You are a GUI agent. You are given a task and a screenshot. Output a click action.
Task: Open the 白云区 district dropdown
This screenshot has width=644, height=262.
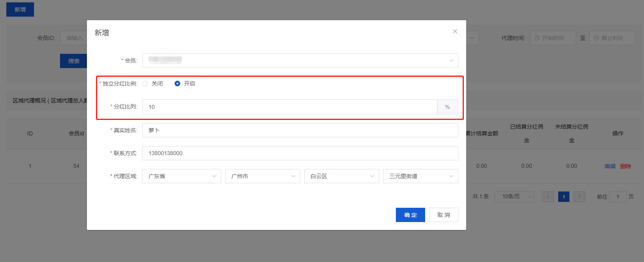(341, 176)
